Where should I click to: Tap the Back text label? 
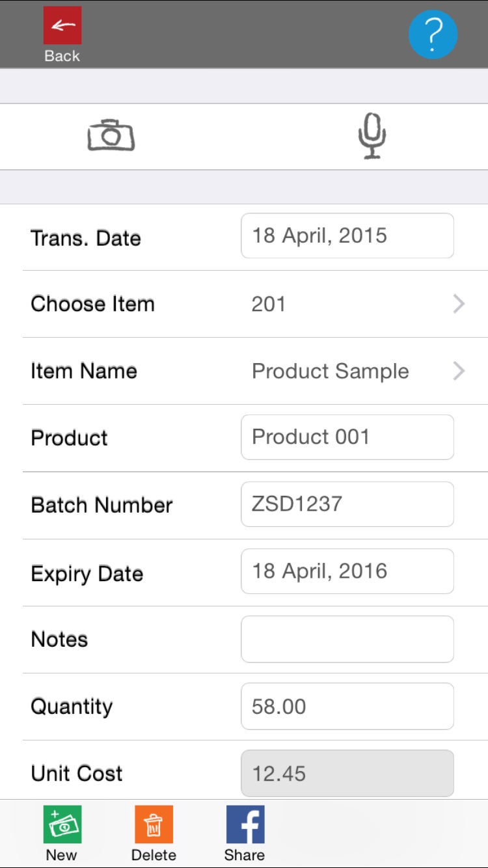pyautogui.click(x=62, y=56)
